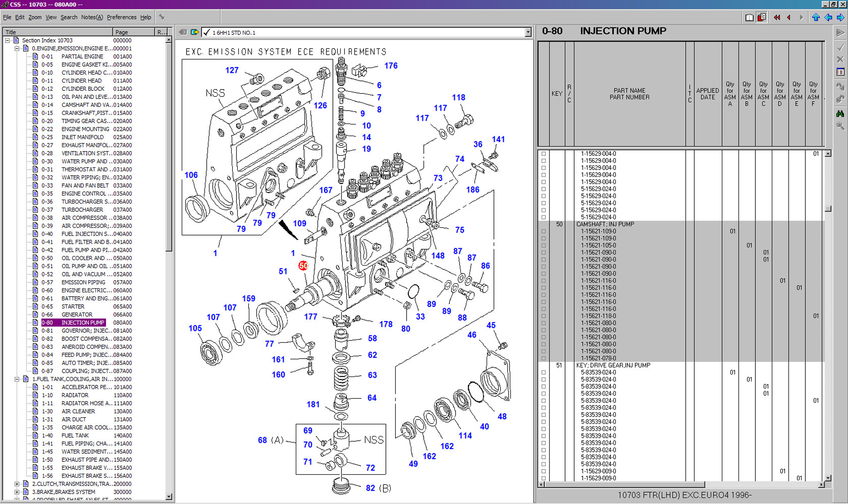Screen dimensions: 848x504
Task: Open the Preferences menu
Action: tap(121, 17)
